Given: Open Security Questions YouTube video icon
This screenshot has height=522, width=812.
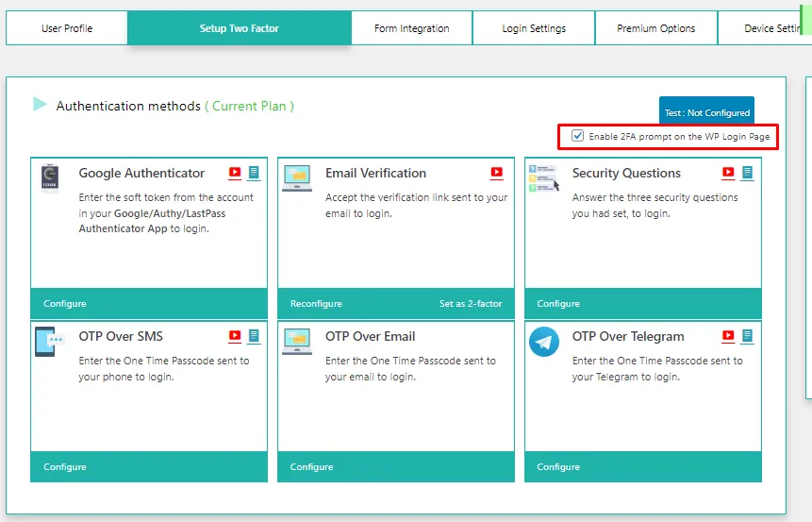Looking at the screenshot, I should pyautogui.click(x=728, y=173).
